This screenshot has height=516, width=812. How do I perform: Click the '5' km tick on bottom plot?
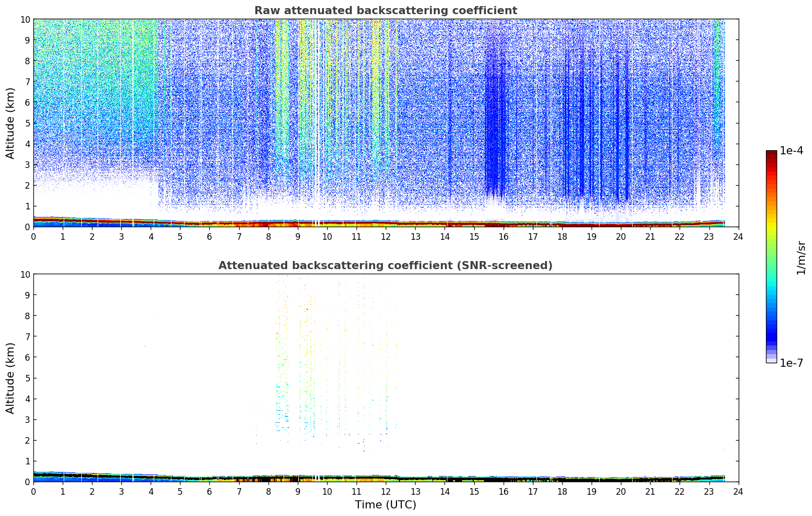click(27, 378)
